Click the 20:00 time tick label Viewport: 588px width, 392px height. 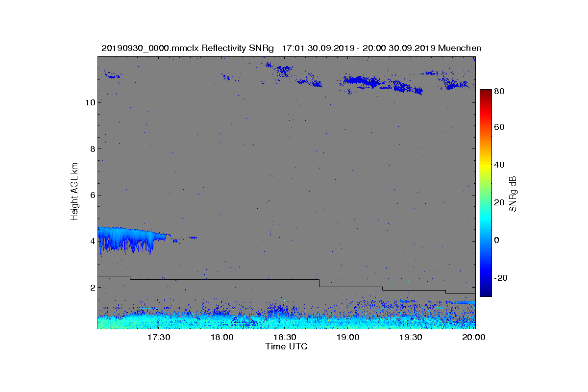tap(474, 337)
